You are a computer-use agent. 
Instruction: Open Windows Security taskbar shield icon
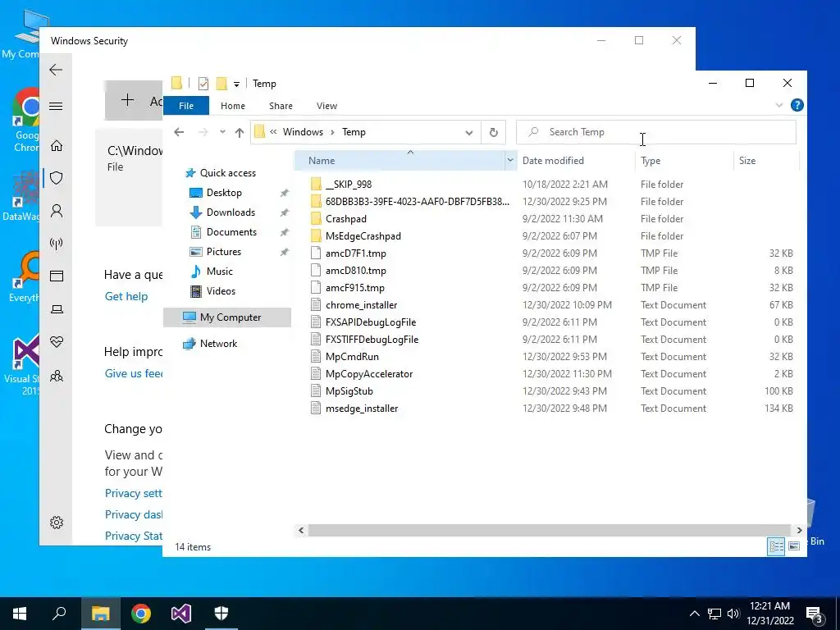[221, 614]
